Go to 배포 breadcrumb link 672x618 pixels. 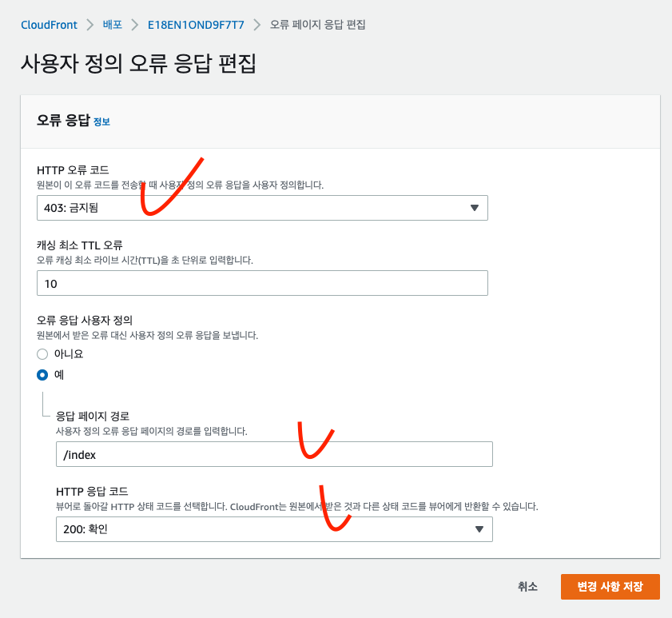[x=113, y=25]
